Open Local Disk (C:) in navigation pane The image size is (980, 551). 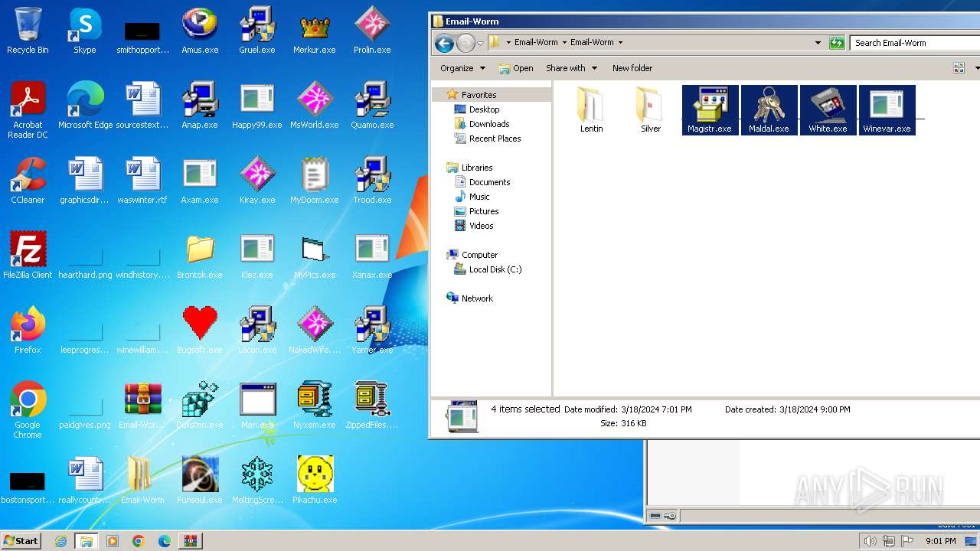tap(495, 269)
